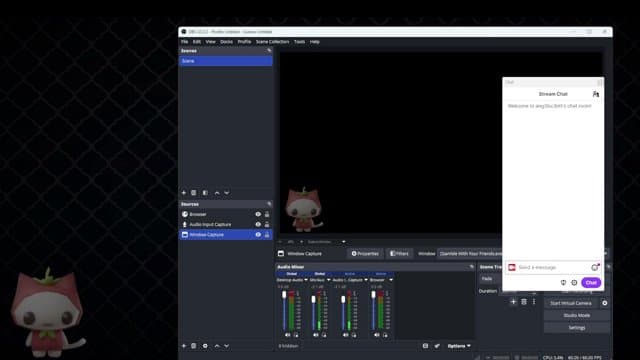Open the emote picker in Stream Chat
The width and height of the screenshot is (640, 360).
pyautogui.click(x=595, y=267)
